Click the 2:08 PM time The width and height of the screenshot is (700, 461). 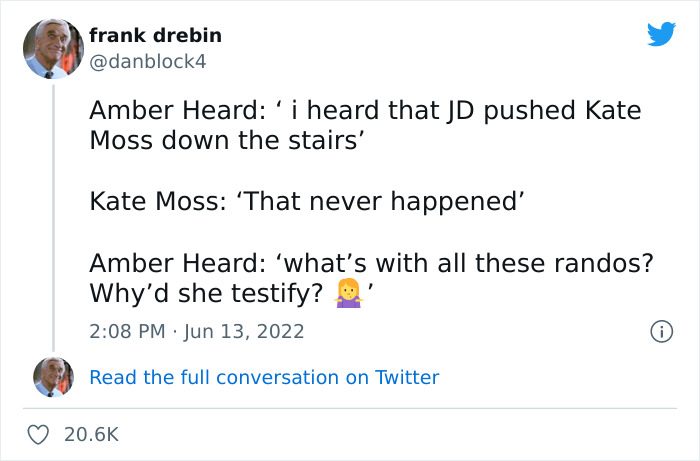pos(128,331)
